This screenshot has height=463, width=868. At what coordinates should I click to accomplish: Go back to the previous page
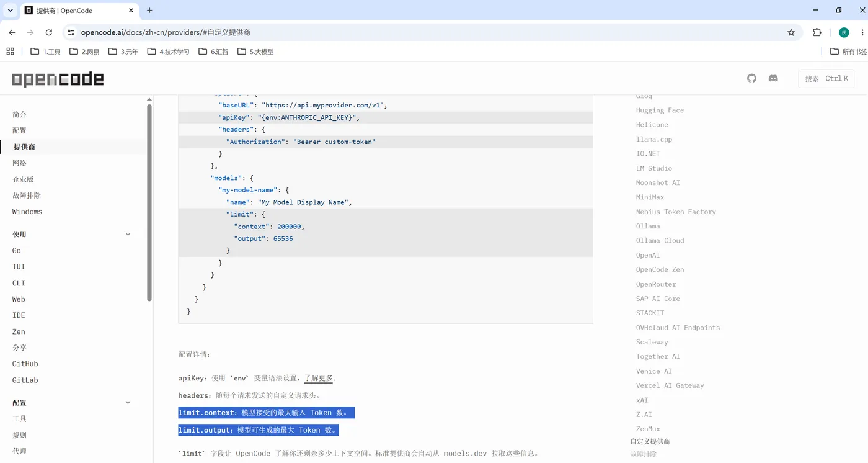12,32
